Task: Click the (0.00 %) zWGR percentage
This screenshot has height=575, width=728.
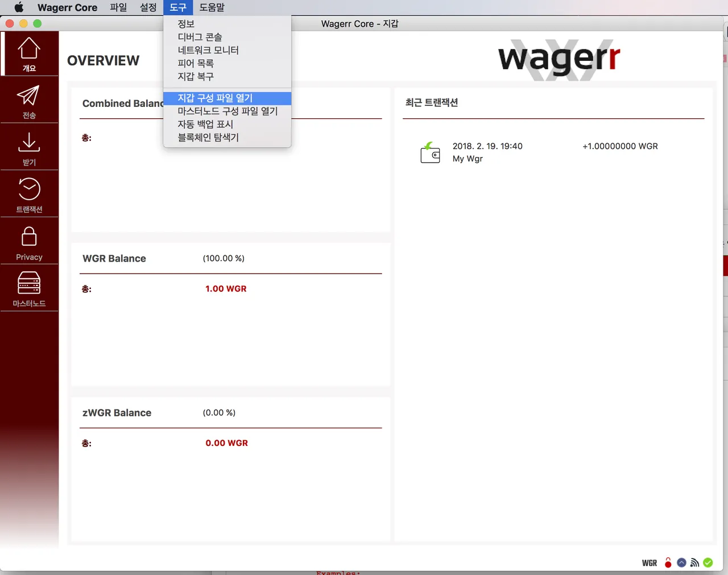Action: pos(219,413)
